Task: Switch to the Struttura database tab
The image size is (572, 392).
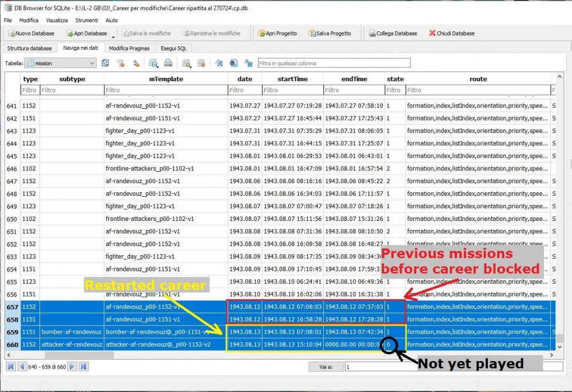Action: pos(29,49)
